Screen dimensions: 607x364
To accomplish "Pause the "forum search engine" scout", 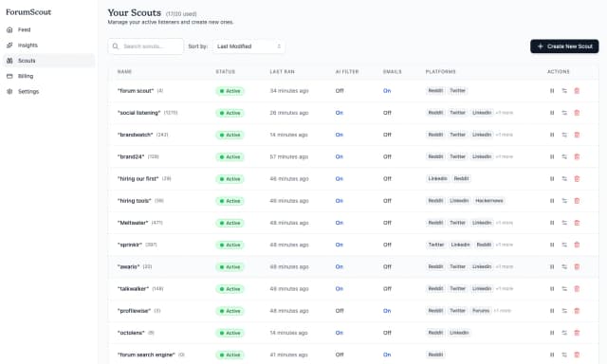I will (552, 355).
